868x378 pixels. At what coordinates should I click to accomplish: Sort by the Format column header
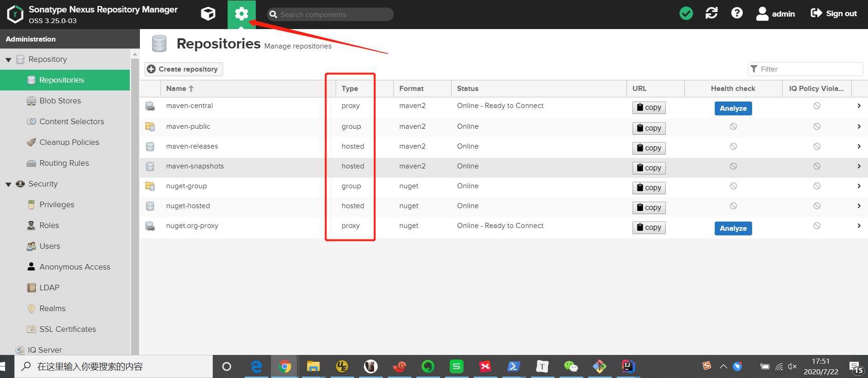click(x=422, y=89)
